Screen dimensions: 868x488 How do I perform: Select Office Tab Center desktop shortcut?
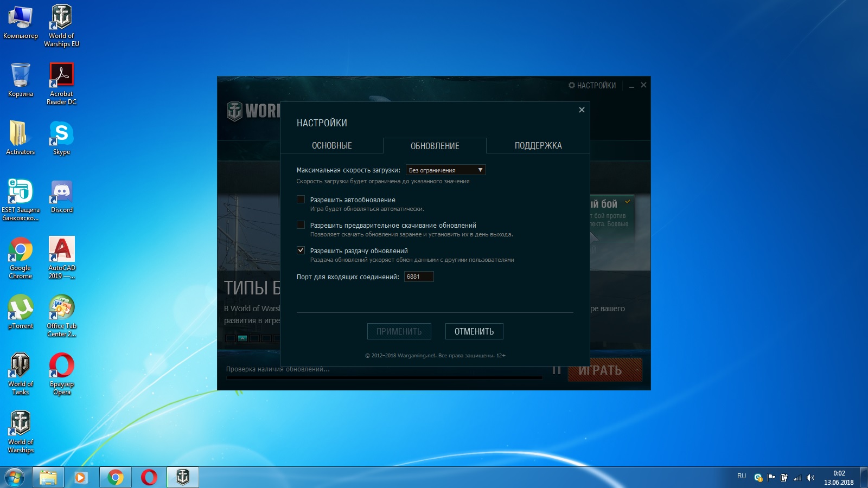click(x=61, y=316)
